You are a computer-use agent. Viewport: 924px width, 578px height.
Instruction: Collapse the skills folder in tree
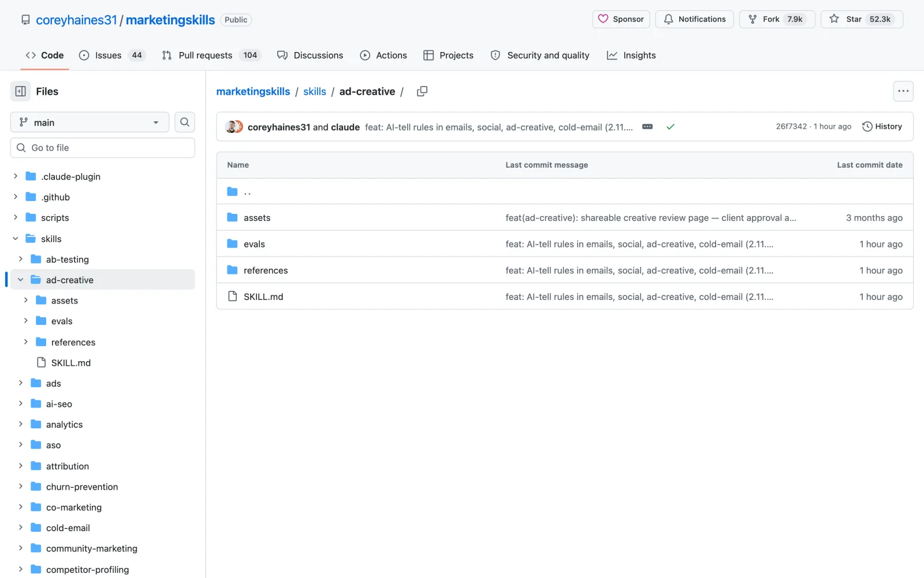click(x=16, y=239)
